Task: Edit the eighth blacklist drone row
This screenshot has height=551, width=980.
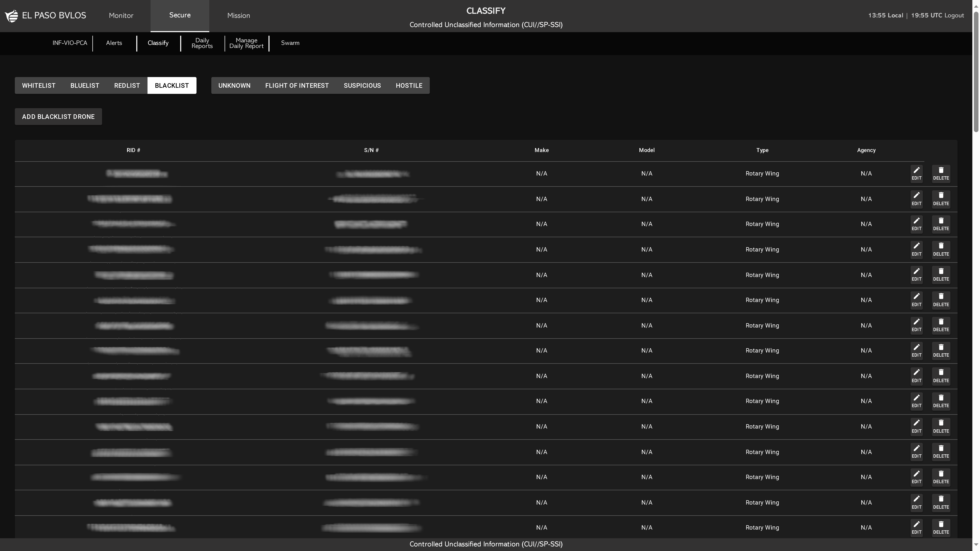Action: point(916,351)
